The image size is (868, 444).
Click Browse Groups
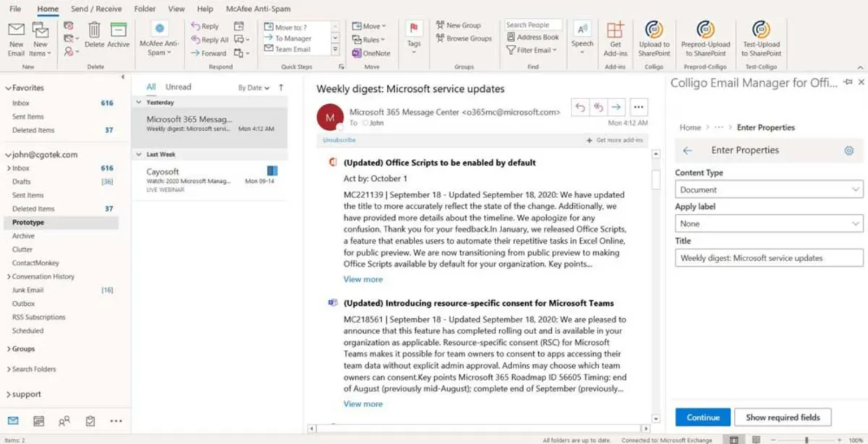point(464,38)
